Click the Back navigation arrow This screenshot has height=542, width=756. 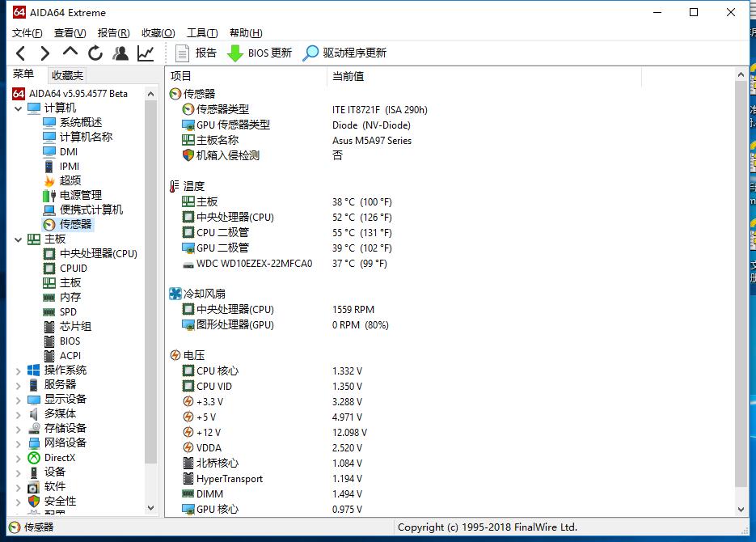(x=20, y=53)
